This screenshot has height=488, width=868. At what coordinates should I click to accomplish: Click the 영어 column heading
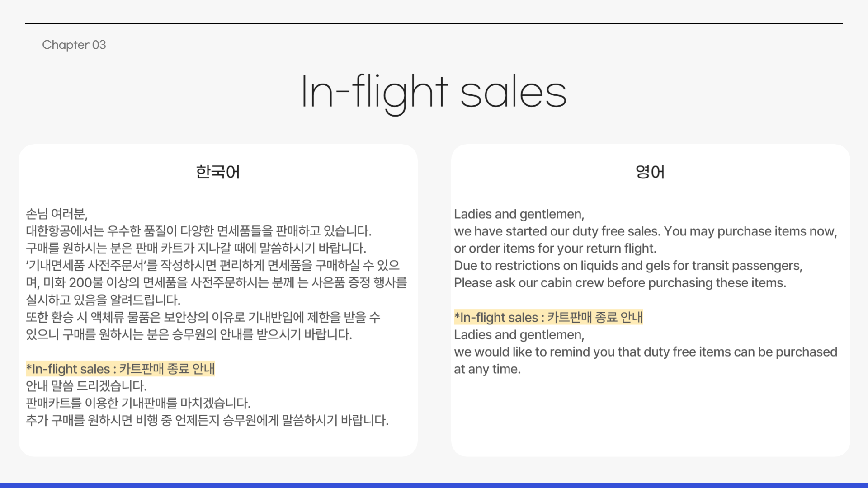pos(650,172)
